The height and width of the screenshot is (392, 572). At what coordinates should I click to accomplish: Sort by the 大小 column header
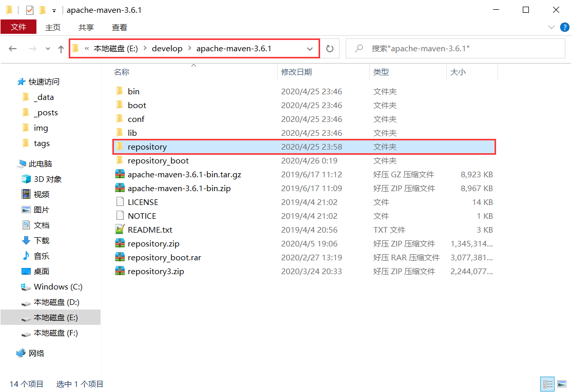[458, 72]
